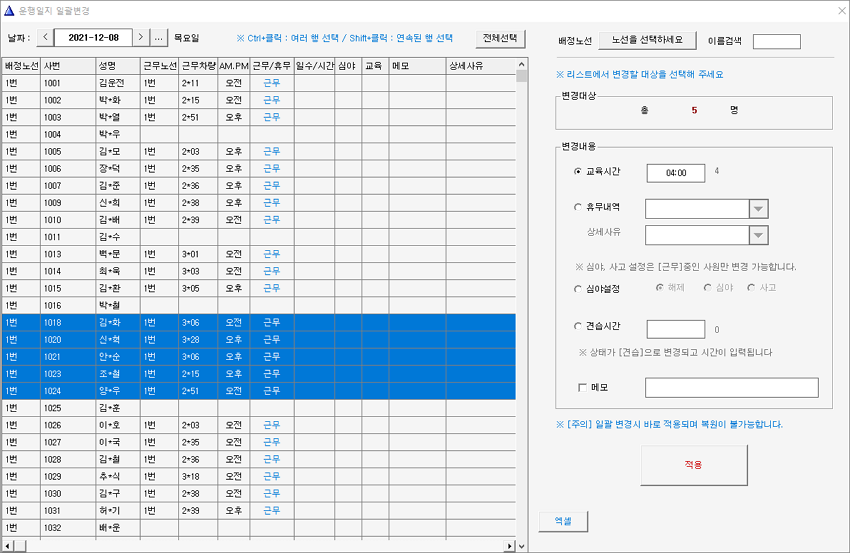
Task: Select the 견습시간 radio button
Action: [578, 326]
